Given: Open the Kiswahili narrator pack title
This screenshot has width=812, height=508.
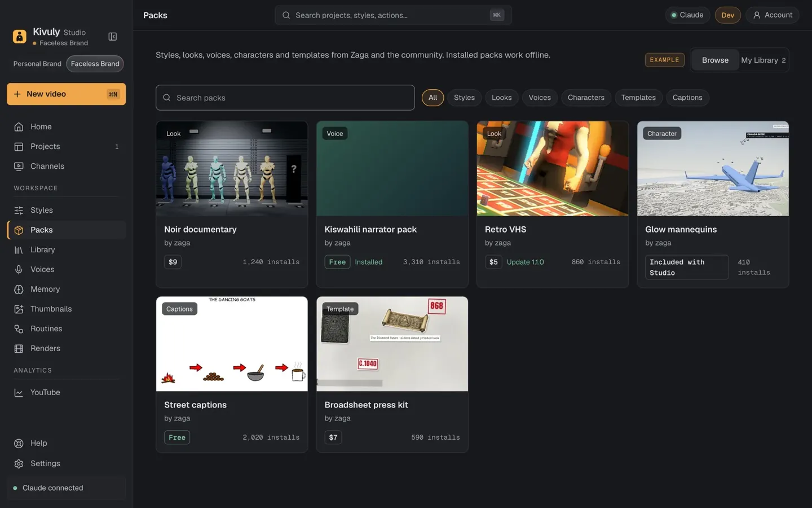Looking at the screenshot, I should pos(370,230).
